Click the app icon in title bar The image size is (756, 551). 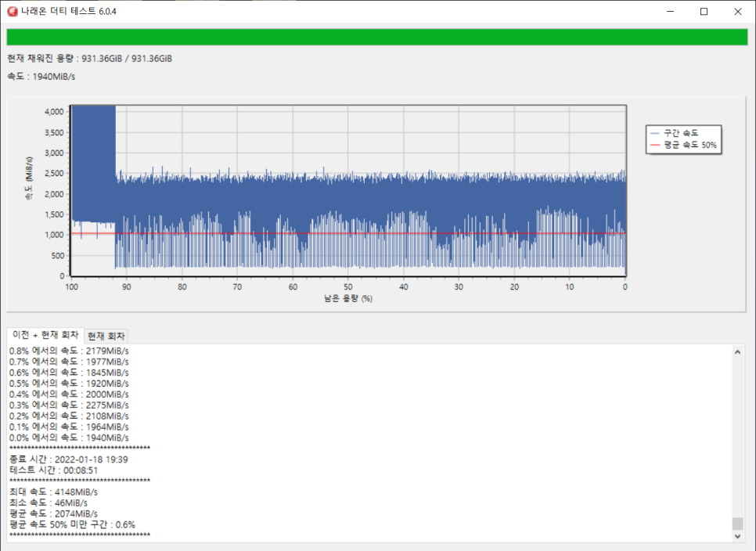13,12
